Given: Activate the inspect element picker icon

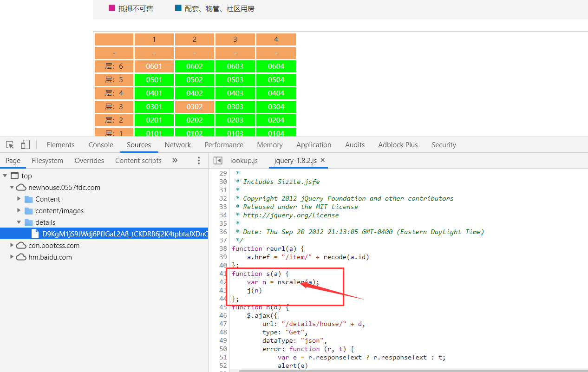Looking at the screenshot, I should click(x=10, y=145).
